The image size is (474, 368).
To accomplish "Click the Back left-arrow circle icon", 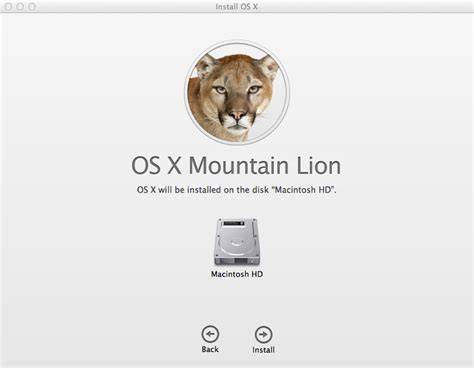I will [x=210, y=334].
